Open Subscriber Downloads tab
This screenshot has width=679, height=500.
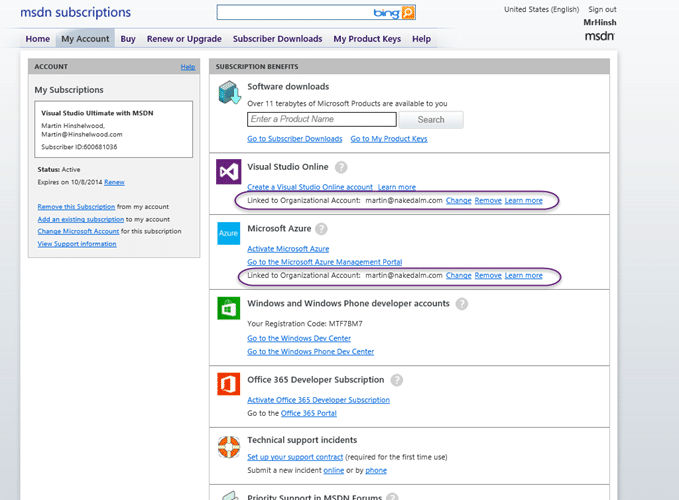(278, 39)
